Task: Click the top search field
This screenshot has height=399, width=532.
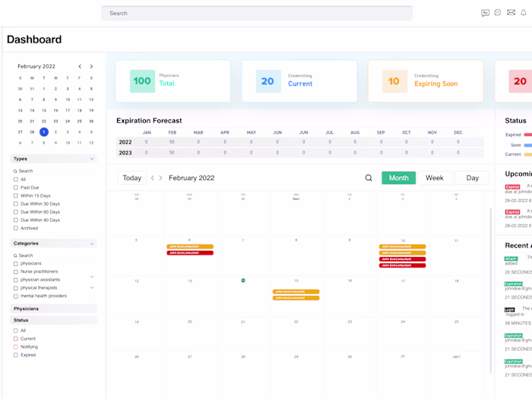Action: (257, 13)
